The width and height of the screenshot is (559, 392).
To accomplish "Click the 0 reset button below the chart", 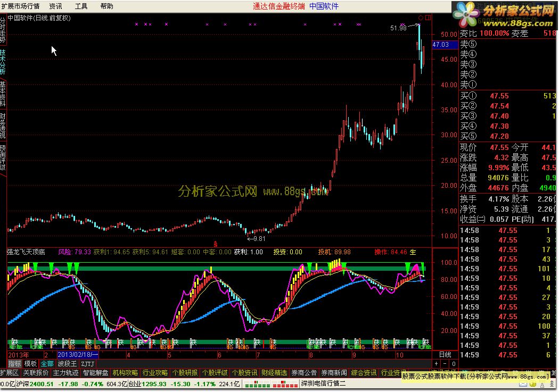I will [x=454, y=364].
